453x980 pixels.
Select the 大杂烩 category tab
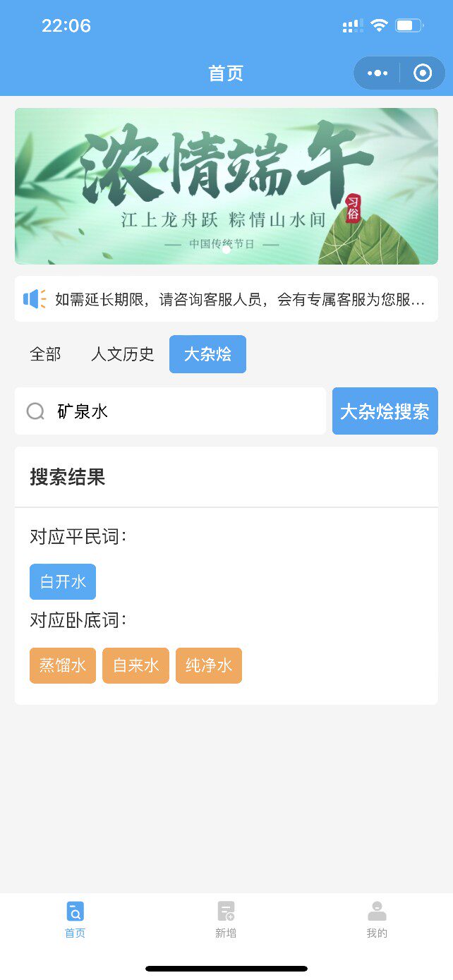pyautogui.click(x=207, y=354)
